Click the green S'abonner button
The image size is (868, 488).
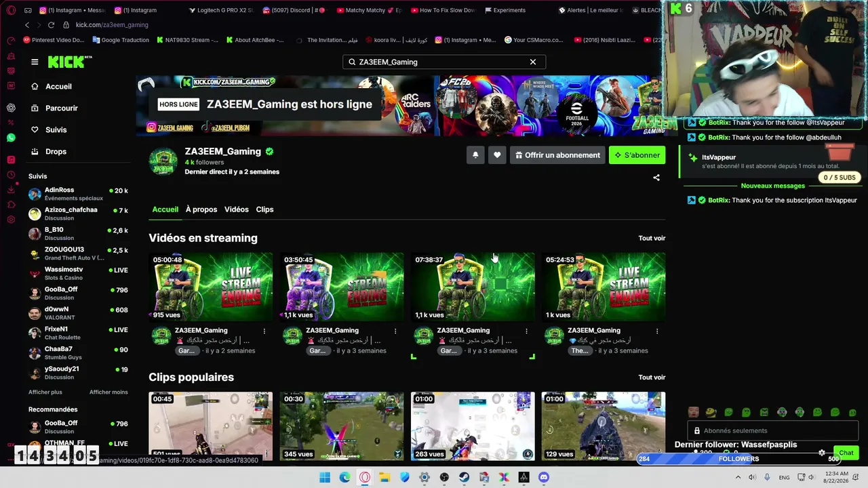pyautogui.click(x=637, y=155)
